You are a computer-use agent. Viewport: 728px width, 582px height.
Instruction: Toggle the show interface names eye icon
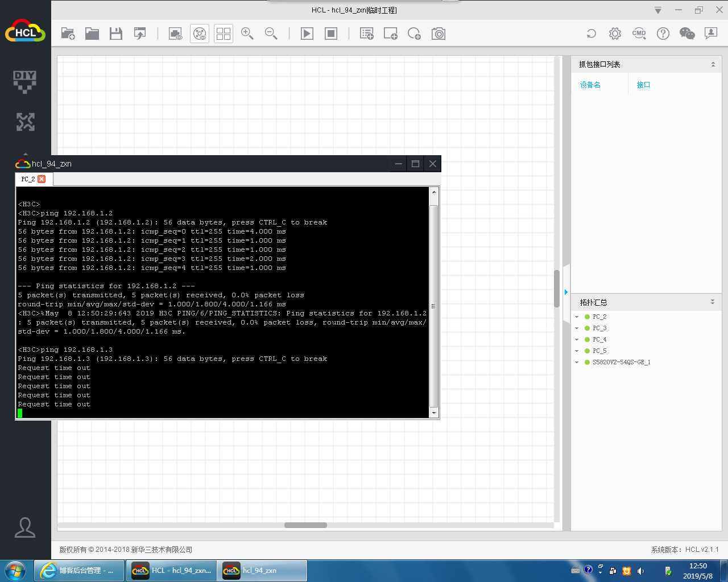[x=176, y=34]
